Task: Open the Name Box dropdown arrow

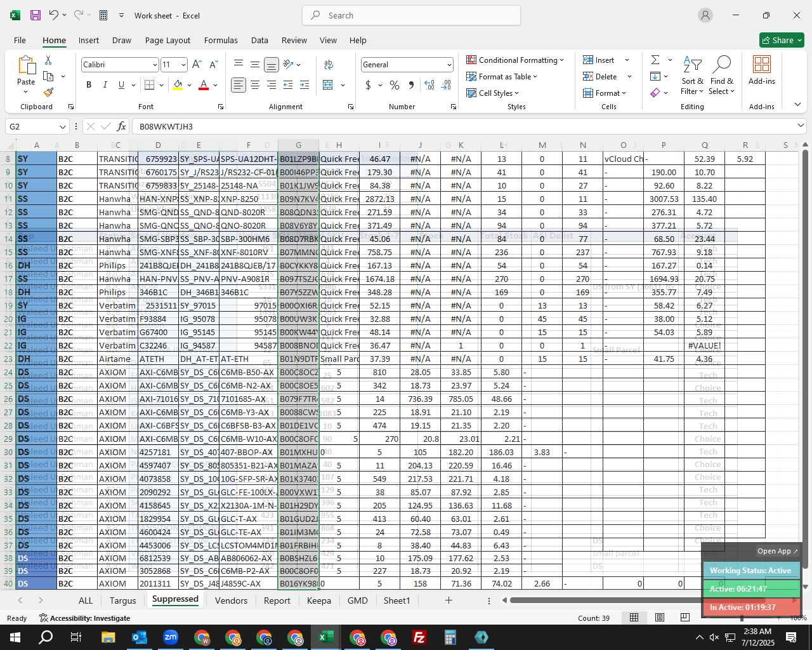Action: point(62,126)
